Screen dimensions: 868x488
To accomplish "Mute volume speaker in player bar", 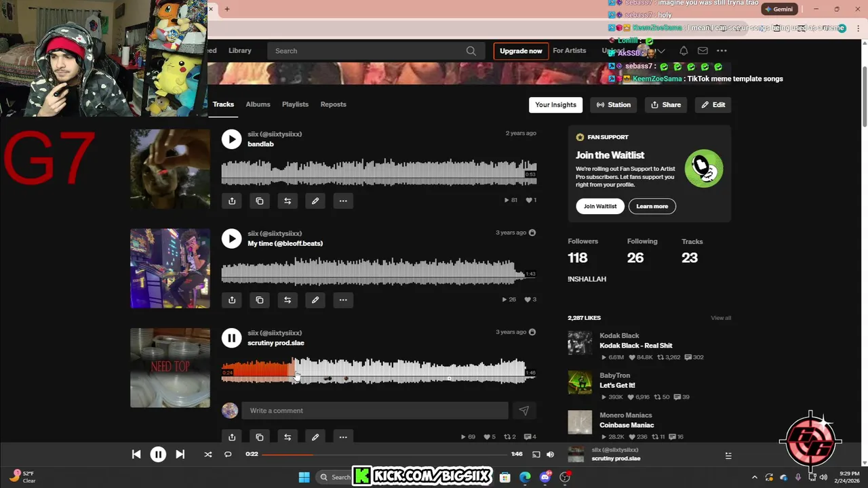I will [x=550, y=455].
